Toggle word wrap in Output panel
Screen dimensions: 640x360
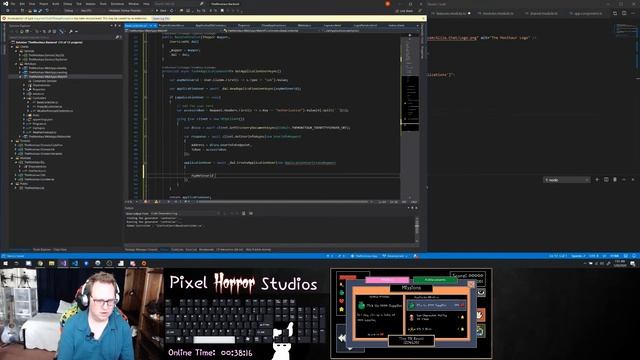coord(251,213)
